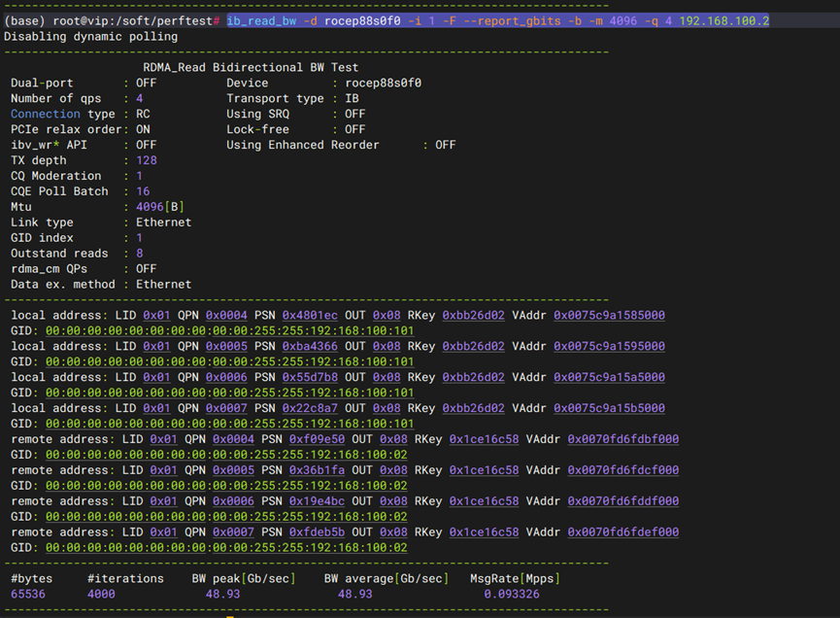Click remote VAddr link 0x0070fd6fdef000
Screen dimensions: 840x618
(622, 533)
